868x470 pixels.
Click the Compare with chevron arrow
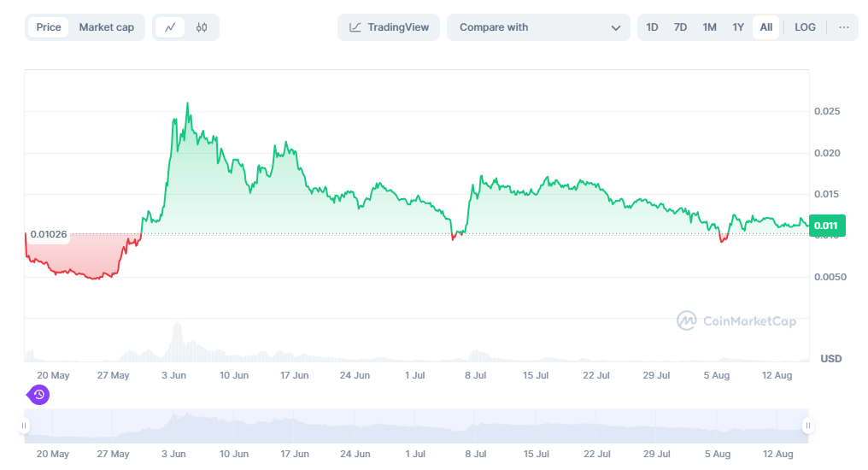click(615, 27)
